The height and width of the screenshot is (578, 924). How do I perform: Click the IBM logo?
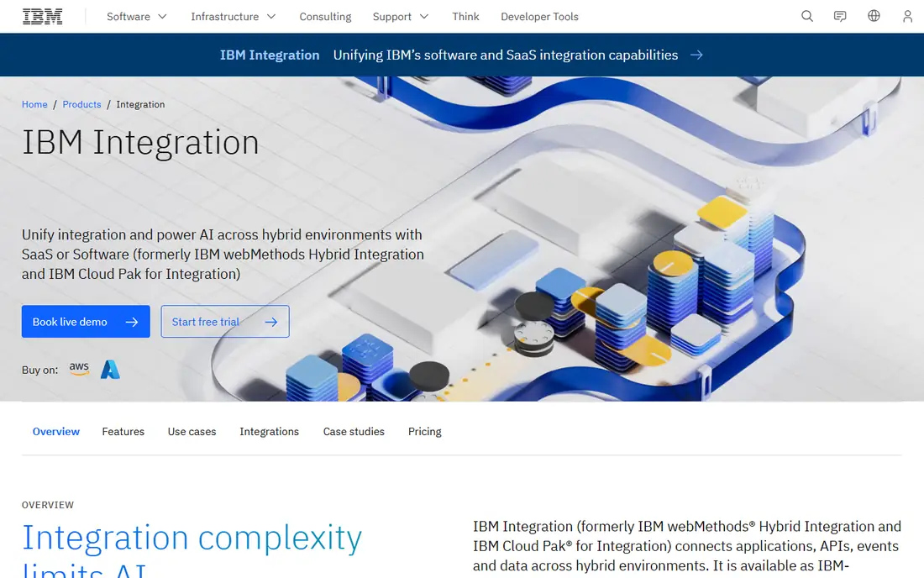pos(43,17)
